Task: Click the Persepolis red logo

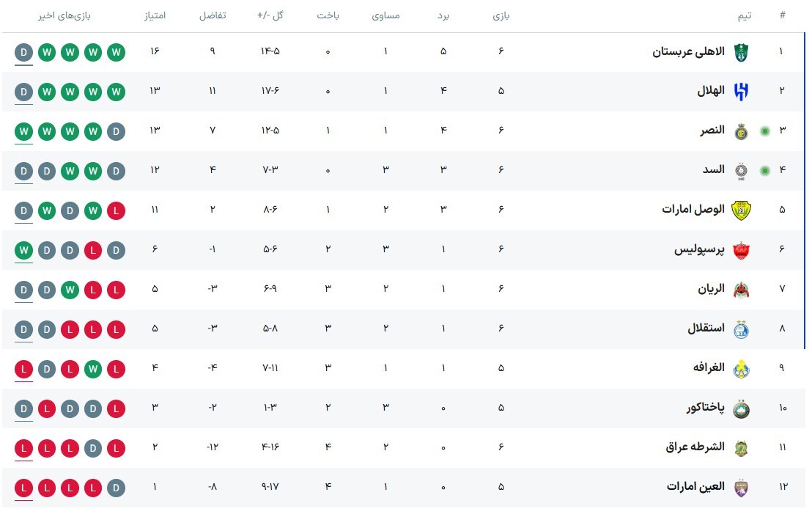Action: pos(741,250)
